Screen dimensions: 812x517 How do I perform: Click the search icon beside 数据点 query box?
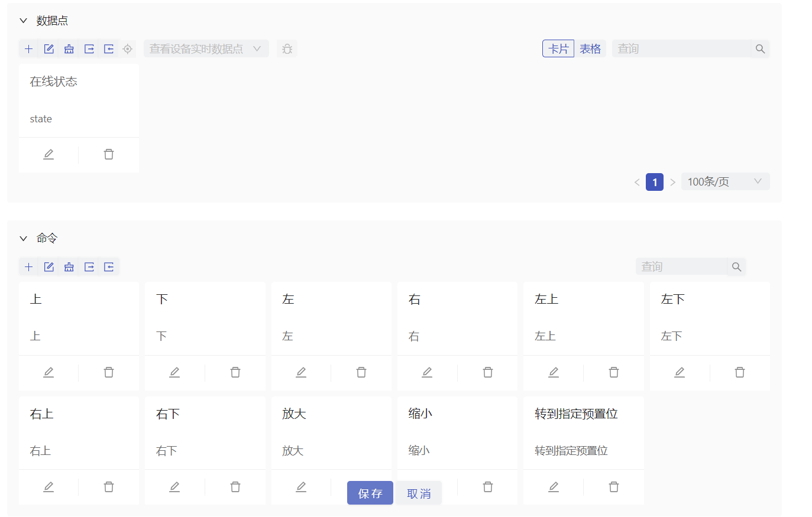[x=760, y=49]
